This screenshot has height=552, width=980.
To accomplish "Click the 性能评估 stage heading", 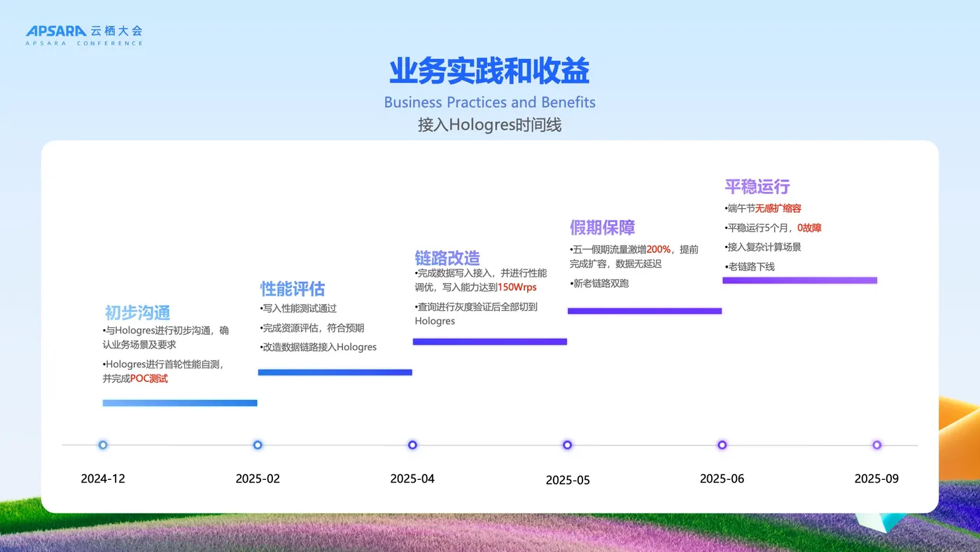I will click(x=293, y=289).
